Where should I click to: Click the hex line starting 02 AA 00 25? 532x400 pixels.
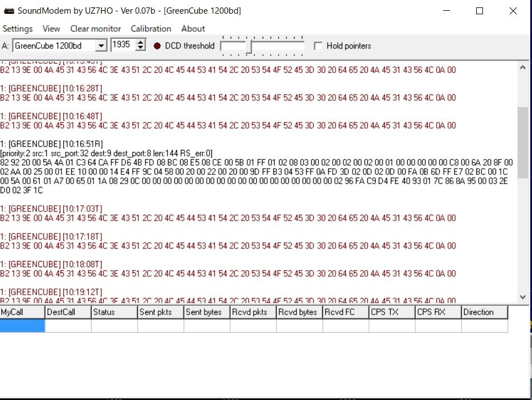[x=254, y=172]
